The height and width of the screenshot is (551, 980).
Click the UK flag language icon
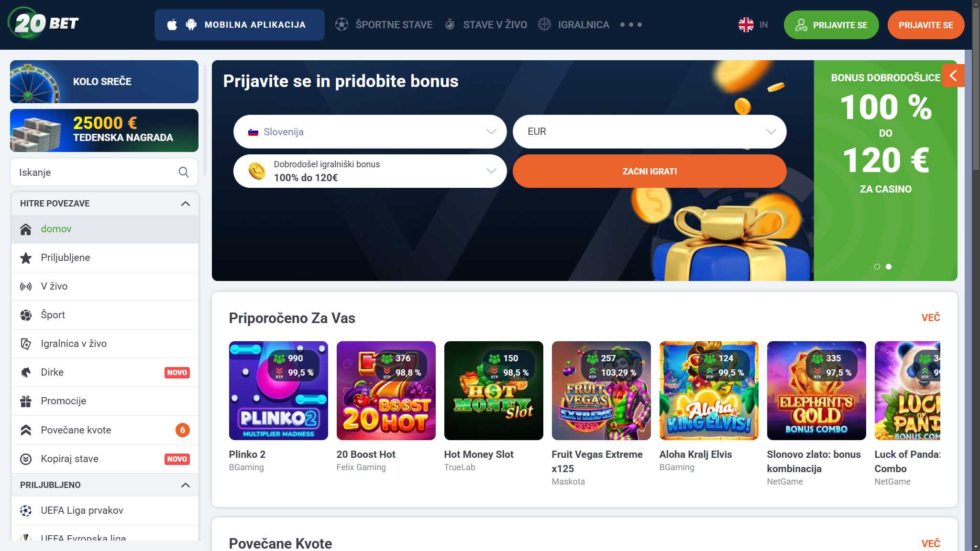click(746, 24)
